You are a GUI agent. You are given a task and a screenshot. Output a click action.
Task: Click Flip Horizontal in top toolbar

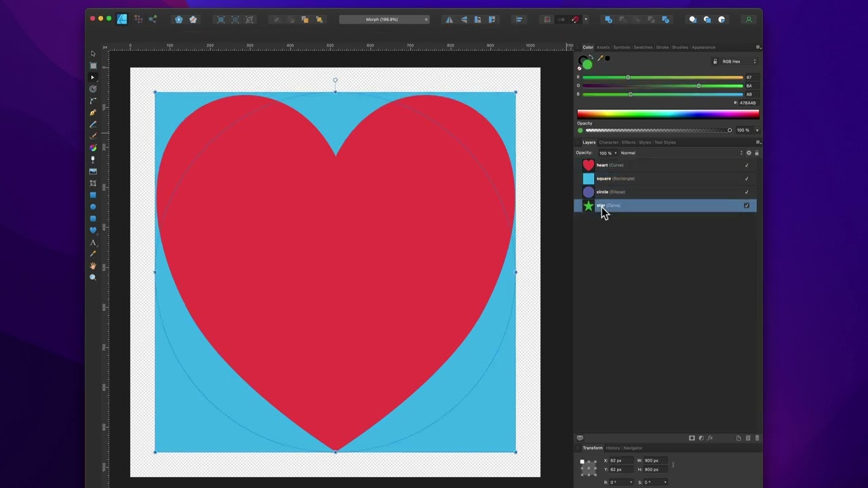click(449, 20)
